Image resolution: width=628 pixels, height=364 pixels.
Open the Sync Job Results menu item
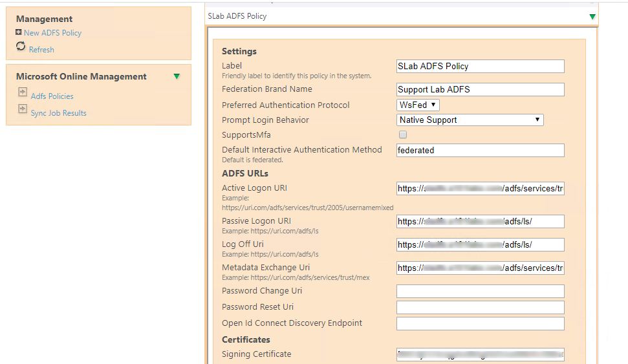[x=59, y=113]
